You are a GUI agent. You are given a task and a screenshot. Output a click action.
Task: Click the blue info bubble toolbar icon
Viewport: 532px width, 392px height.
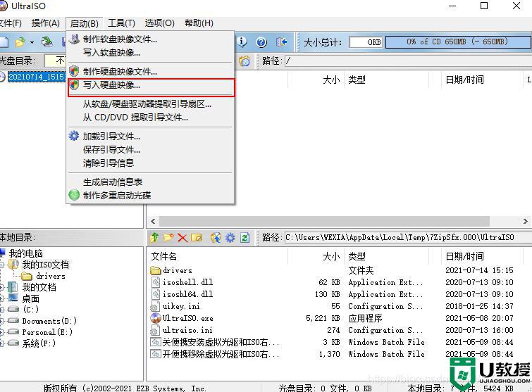pos(242,42)
